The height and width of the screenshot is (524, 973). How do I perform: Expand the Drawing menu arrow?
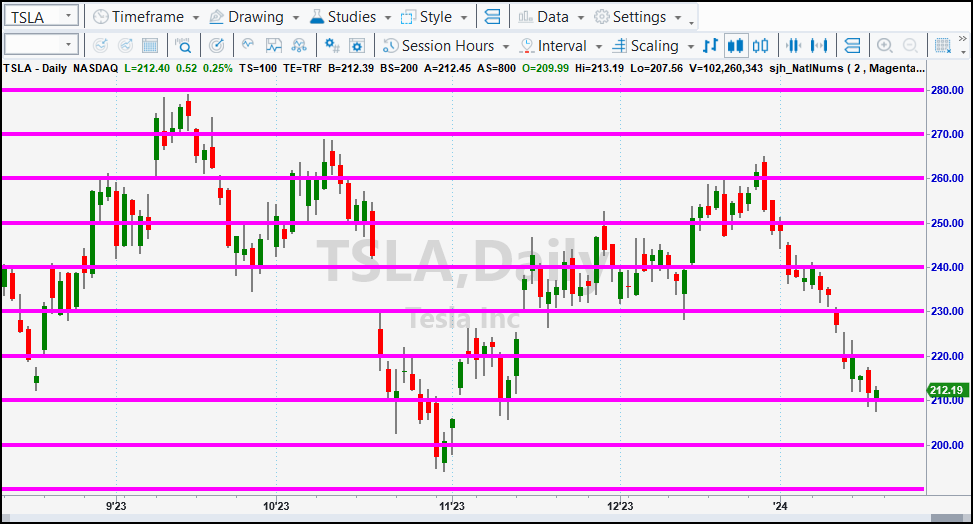(x=295, y=17)
